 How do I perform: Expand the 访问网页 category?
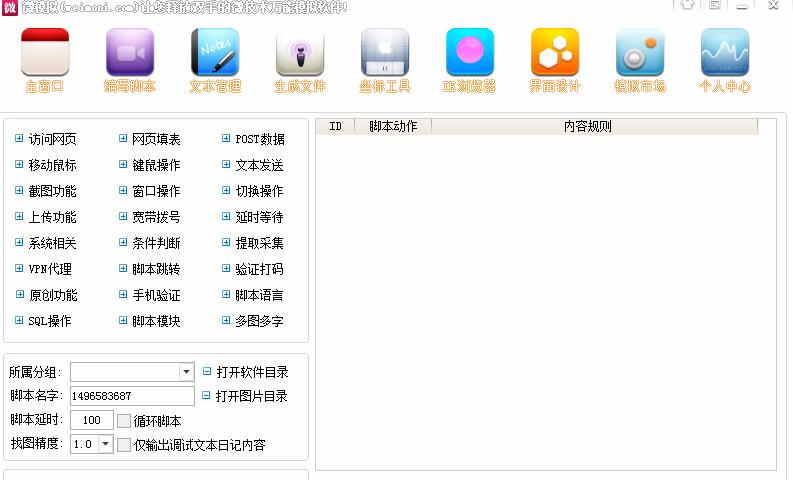[x=19, y=138]
